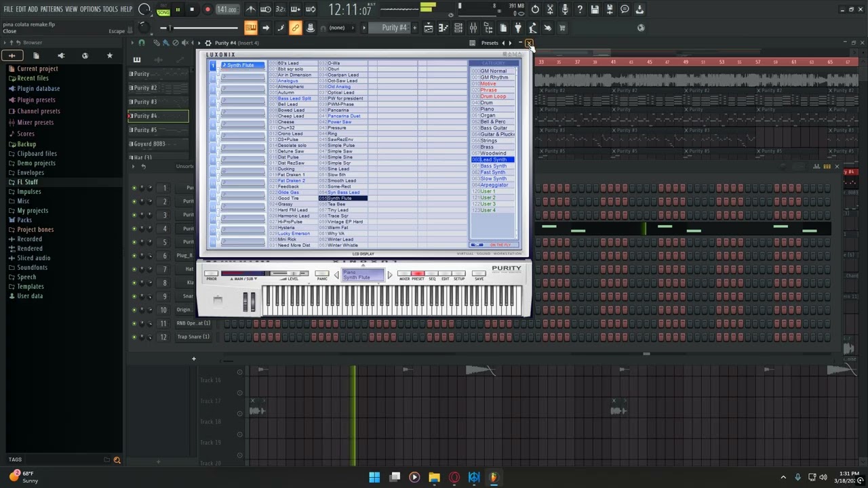Screen dimensions: 868x488
Task: Click the Stop playback button
Action: (192, 9)
